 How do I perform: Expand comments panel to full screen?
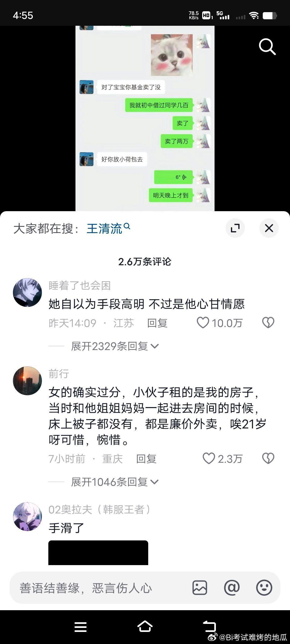pyautogui.click(x=235, y=228)
